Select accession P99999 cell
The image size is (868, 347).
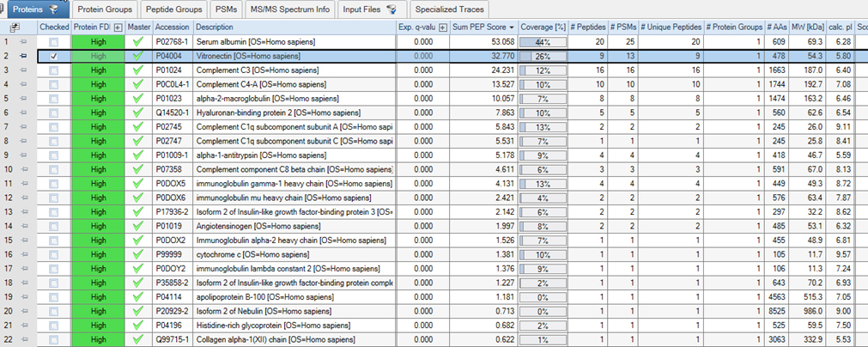(x=173, y=254)
